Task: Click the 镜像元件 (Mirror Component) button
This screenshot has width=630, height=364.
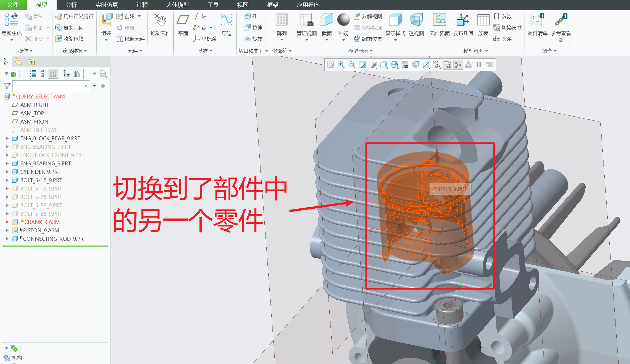Action: pos(131,39)
